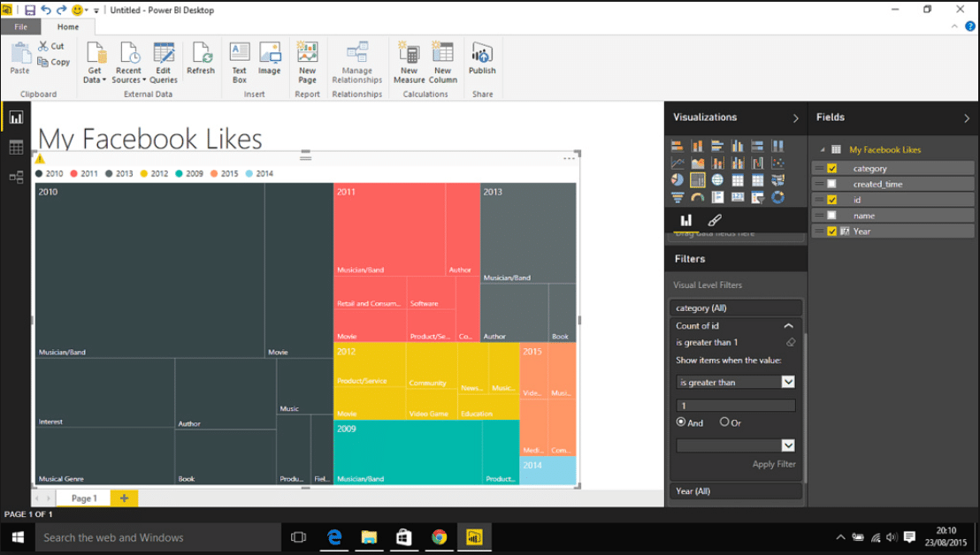Check the created_time field checkbox
The image size is (980, 555).
(832, 184)
